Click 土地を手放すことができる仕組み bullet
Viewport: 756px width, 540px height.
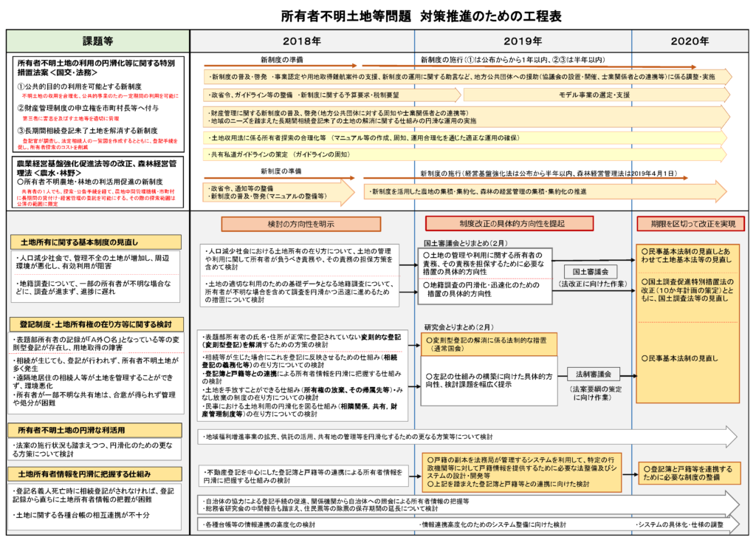tap(302, 393)
